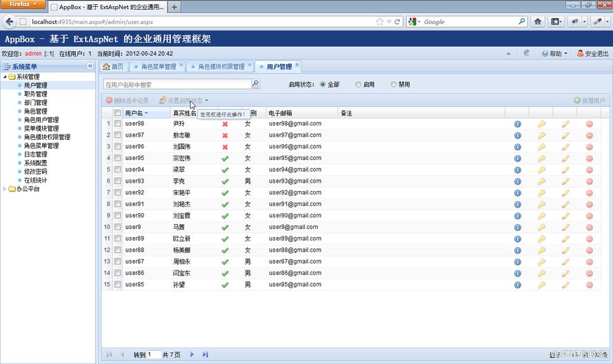613x364 pixels.
Task: Open 在线统计 in system menu
Action: tap(36, 180)
